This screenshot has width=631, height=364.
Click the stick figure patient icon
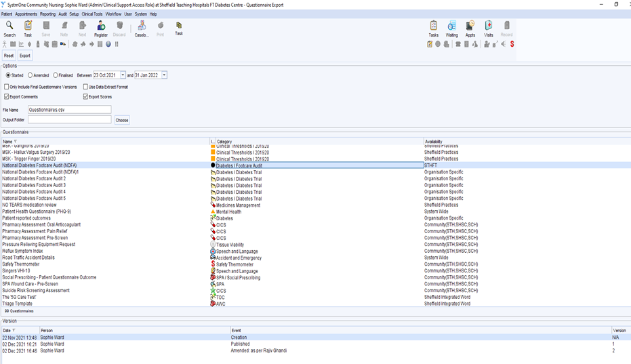5,44
